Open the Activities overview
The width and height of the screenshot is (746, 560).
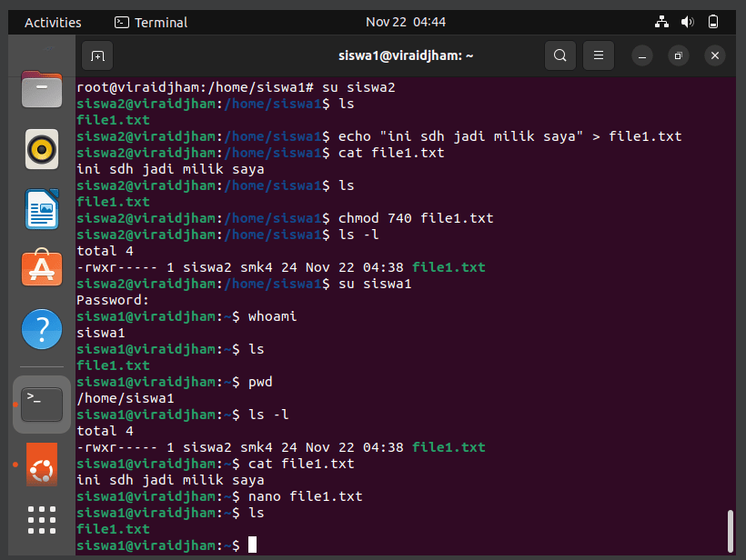(53, 23)
